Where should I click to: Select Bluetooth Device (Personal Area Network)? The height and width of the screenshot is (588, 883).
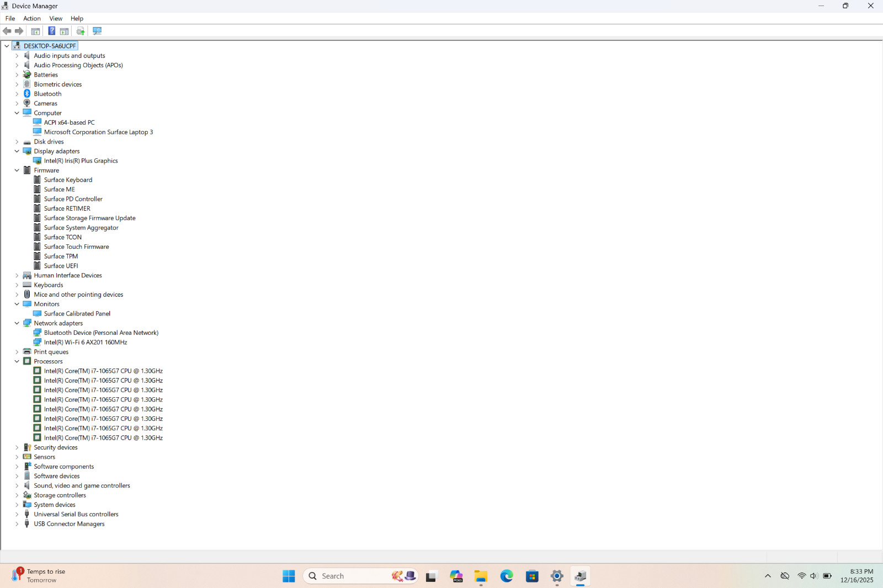pos(101,333)
